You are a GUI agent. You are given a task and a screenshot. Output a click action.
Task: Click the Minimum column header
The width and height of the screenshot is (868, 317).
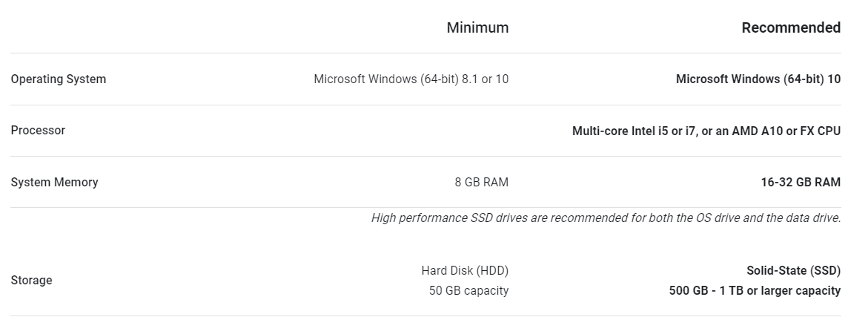coord(477,27)
